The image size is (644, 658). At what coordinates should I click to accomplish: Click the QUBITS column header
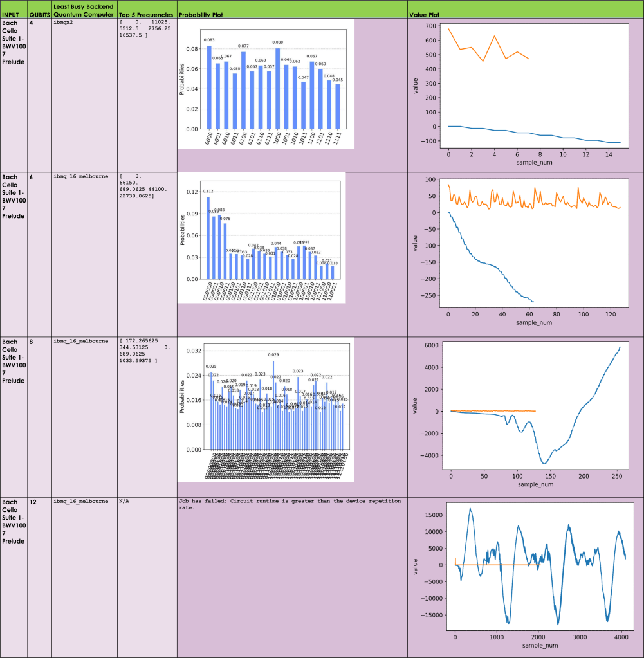point(39,14)
